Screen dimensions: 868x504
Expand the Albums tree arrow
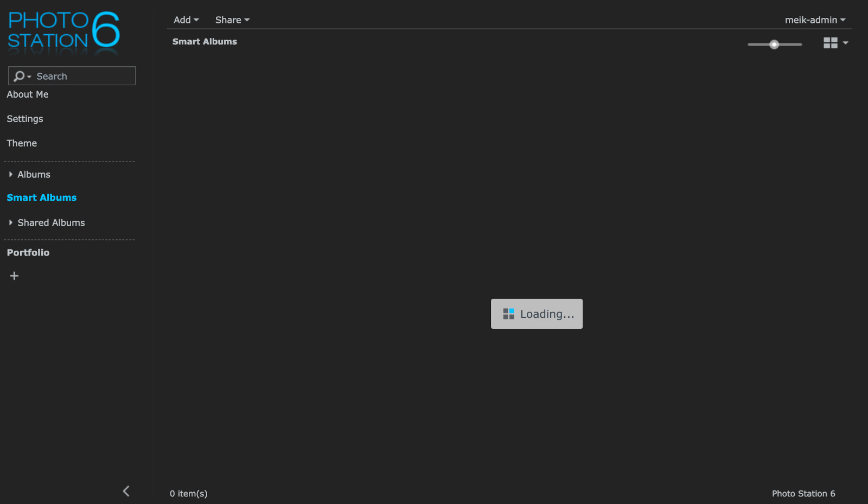[x=10, y=175]
